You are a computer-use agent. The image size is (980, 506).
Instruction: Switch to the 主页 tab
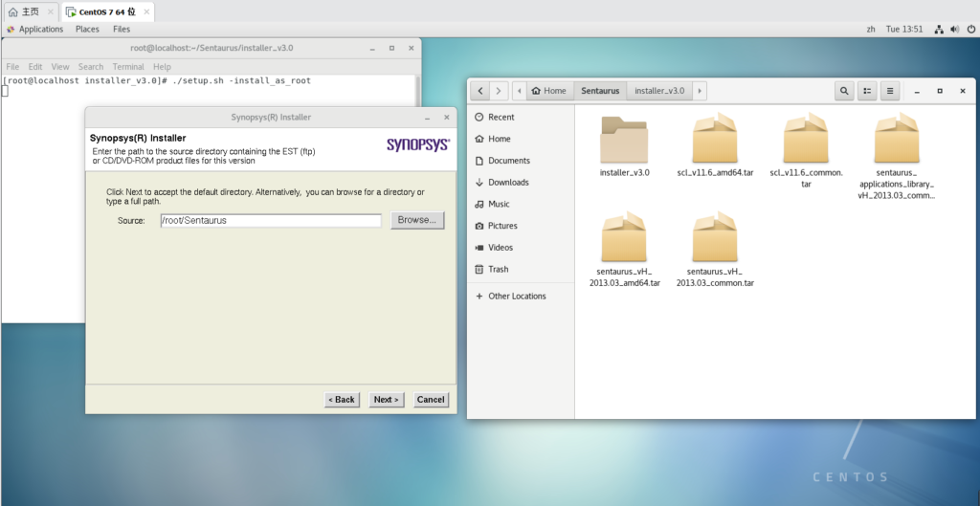pos(30,11)
